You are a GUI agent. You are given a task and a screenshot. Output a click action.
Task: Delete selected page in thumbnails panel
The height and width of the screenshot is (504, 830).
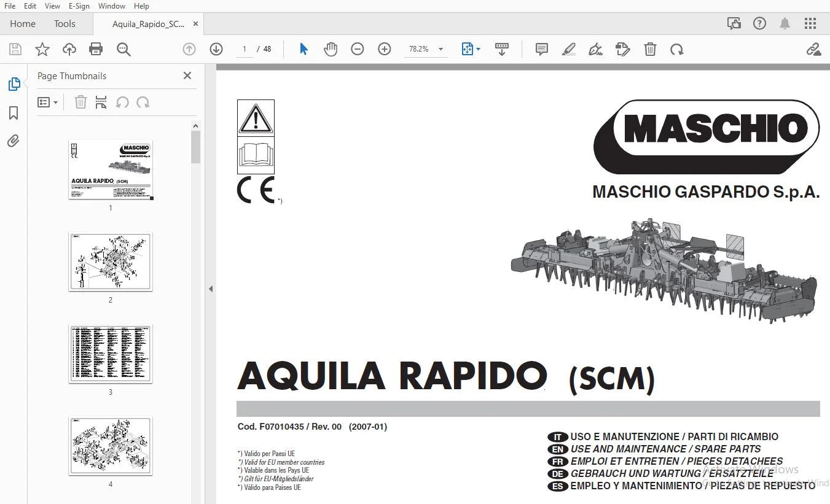click(x=80, y=103)
